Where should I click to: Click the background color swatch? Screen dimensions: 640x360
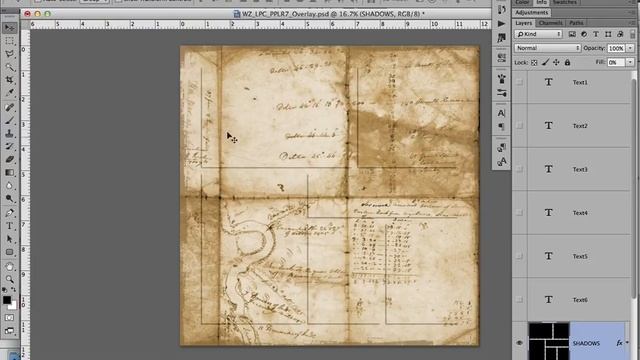click(x=13, y=306)
